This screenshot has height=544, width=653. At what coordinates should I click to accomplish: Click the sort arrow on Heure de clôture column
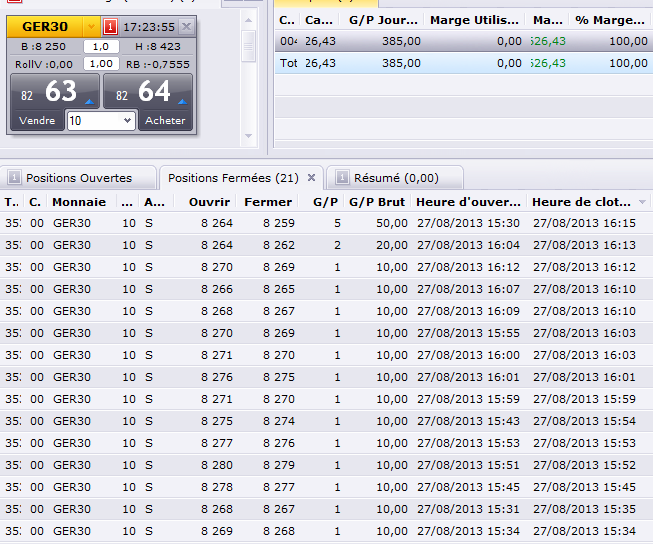click(642, 203)
